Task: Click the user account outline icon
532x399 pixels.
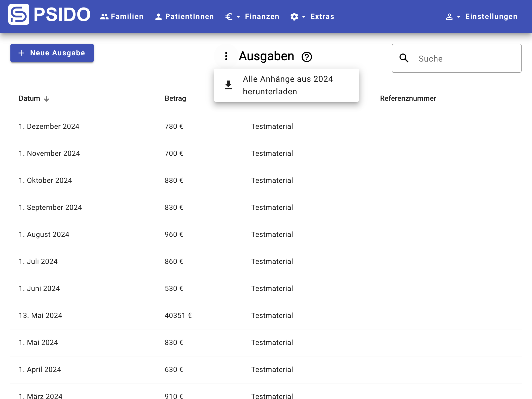Action: (x=449, y=17)
